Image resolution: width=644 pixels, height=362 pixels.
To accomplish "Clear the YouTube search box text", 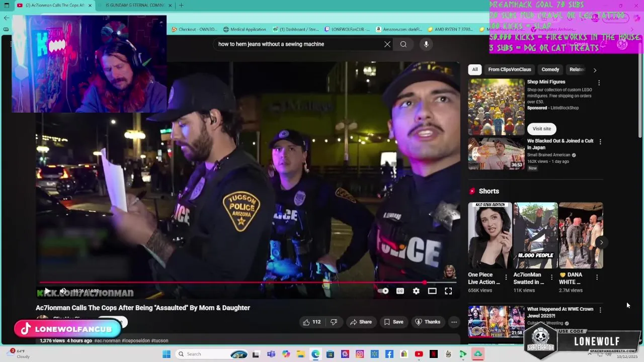I will click(x=387, y=44).
